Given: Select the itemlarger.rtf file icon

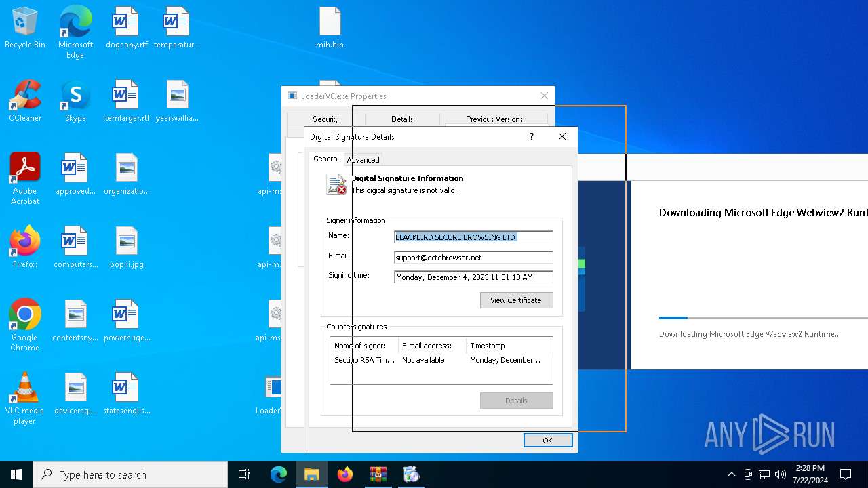Looking at the screenshot, I should pyautogui.click(x=126, y=102).
